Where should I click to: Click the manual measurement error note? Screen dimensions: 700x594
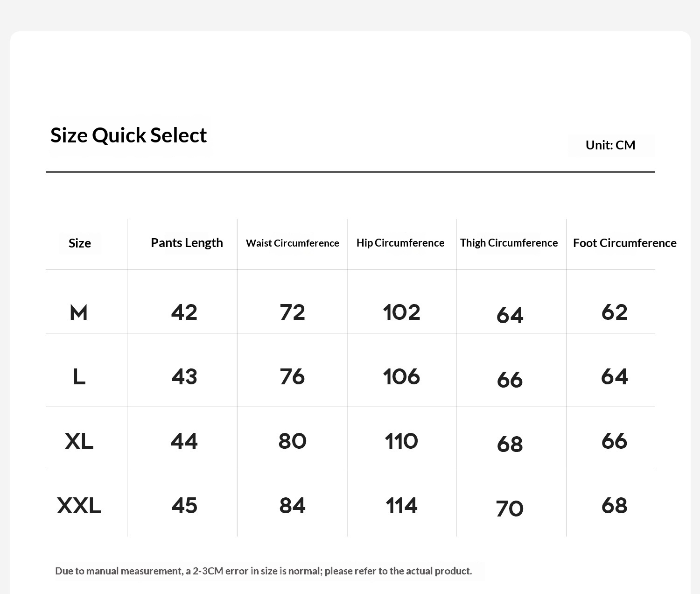coord(264,571)
